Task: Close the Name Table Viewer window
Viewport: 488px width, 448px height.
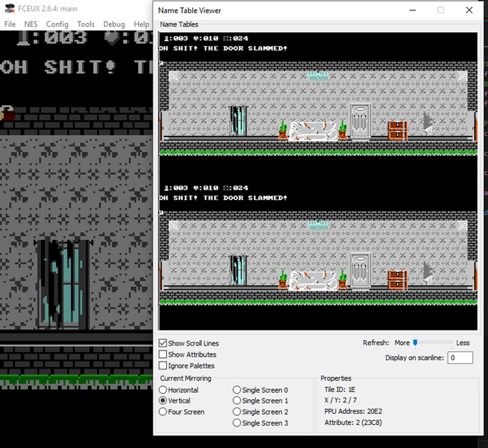Action: point(469,10)
